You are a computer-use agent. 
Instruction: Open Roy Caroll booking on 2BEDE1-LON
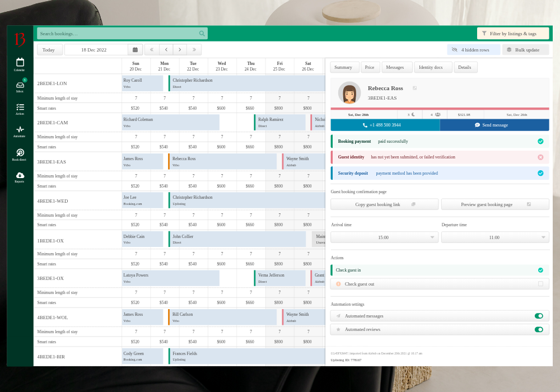tap(142, 83)
